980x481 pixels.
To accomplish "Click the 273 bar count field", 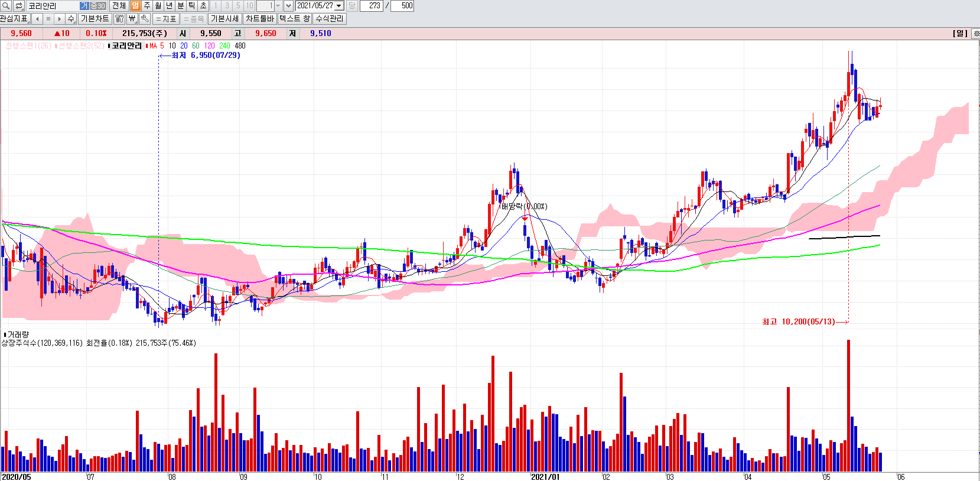I will [x=372, y=6].
